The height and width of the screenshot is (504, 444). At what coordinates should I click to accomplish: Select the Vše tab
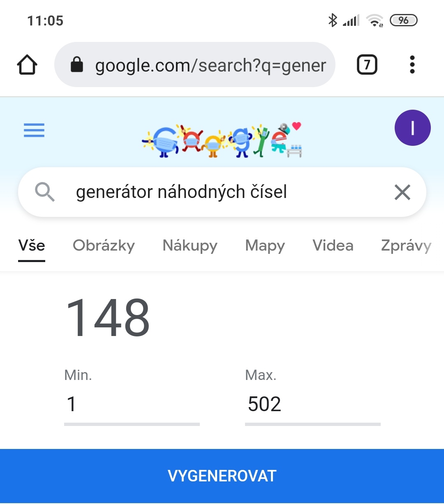coord(32,246)
